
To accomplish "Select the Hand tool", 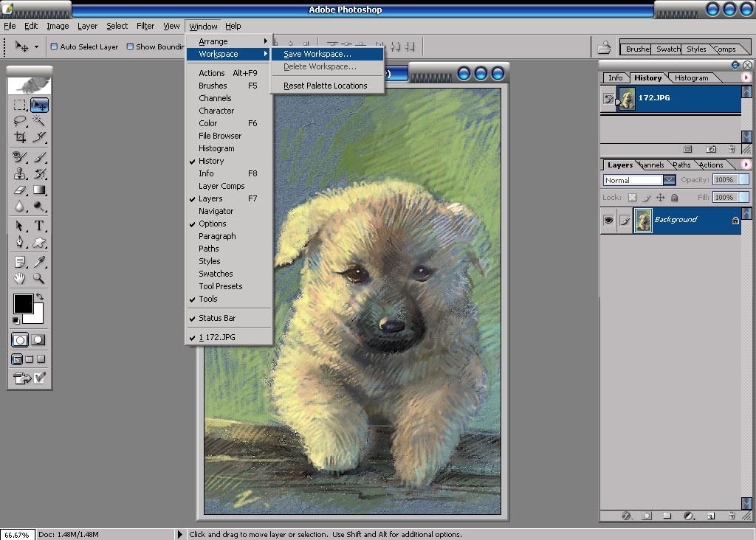I will tap(19, 278).
